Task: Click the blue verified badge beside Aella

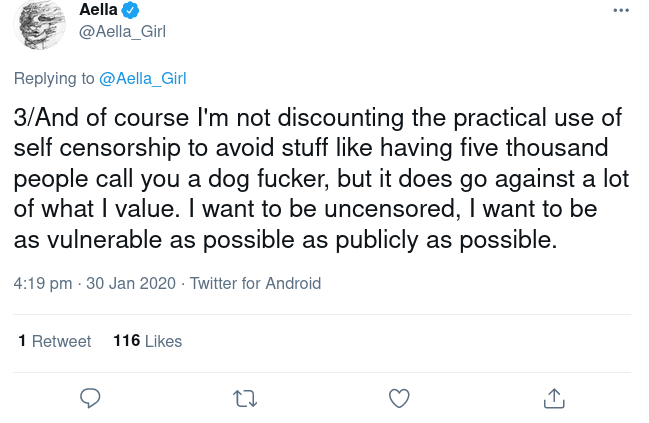Action: click(131, 10)
